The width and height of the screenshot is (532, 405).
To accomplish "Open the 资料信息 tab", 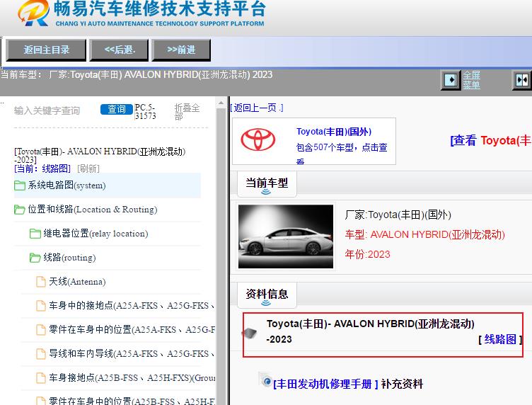I will (267, 295).
